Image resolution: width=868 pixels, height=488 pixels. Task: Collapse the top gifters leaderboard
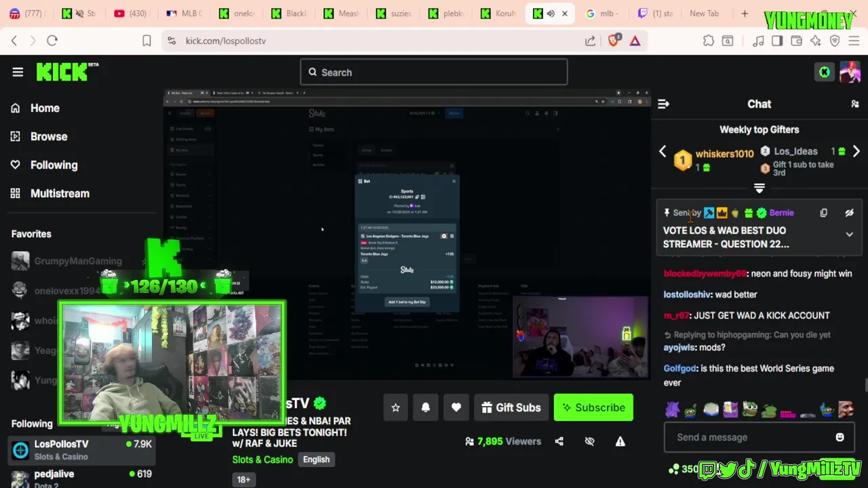[x=759, y=188]
